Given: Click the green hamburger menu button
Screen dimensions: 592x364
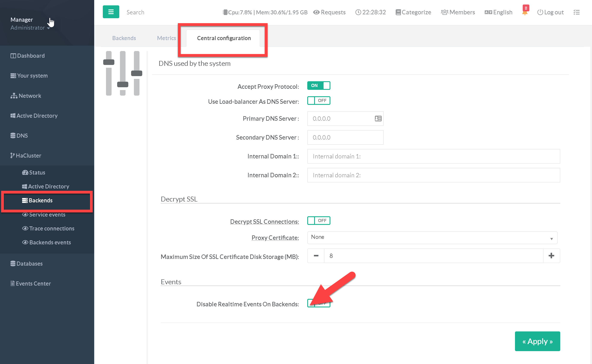Looking at the screenshot, I should 111,12.
